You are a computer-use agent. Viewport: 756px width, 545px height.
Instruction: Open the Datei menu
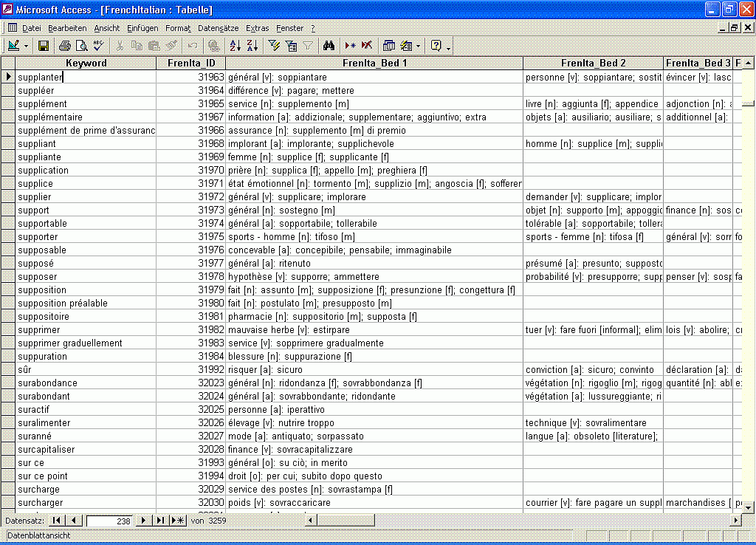(x=31, y=29)
